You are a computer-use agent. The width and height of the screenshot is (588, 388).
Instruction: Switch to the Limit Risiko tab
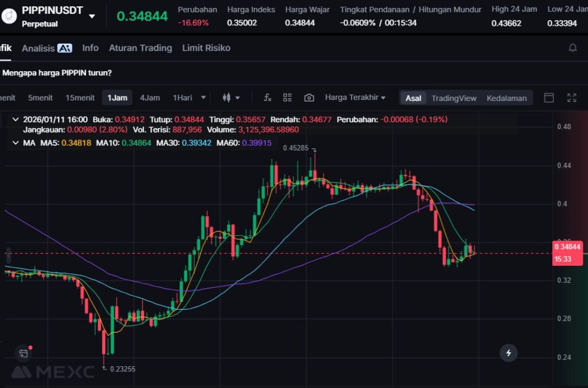206,48
